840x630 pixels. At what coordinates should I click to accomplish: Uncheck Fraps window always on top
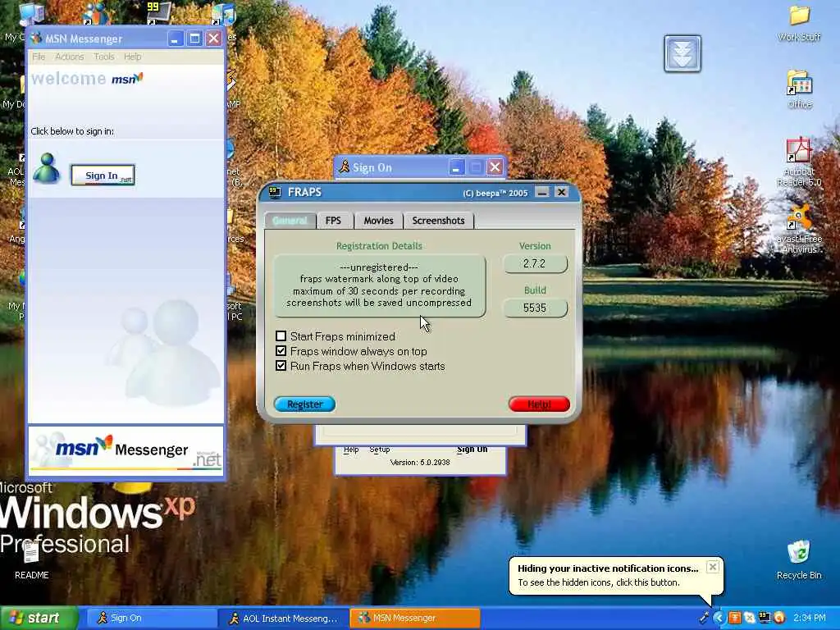coord(281,351)
